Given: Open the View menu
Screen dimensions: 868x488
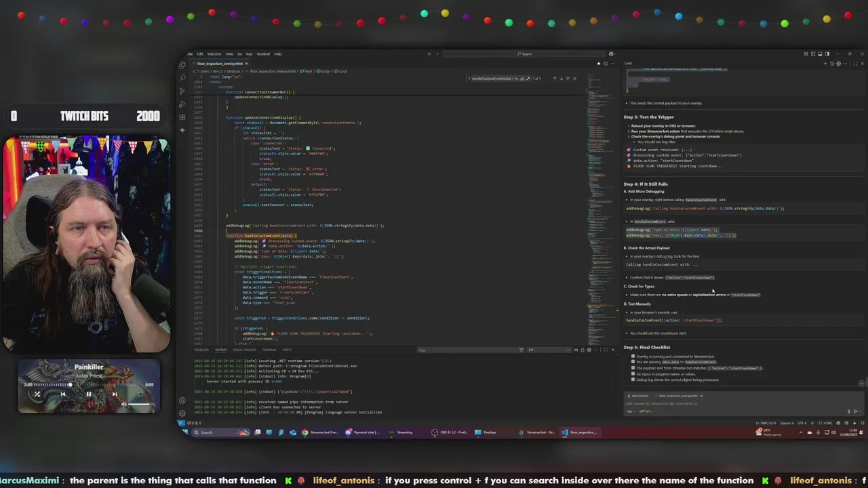Looking at the screenshot, I should pyautogui.click(x=229, y=54).
